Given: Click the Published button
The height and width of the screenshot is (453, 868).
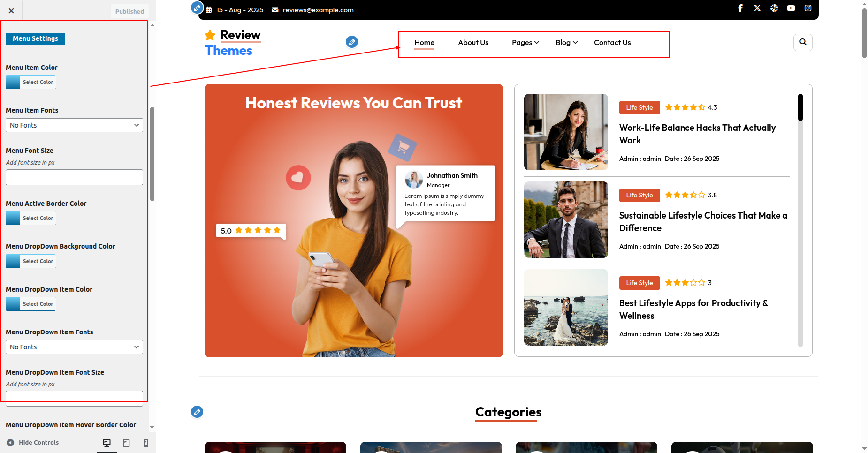Looking at the screenshot, I should 129,11.
